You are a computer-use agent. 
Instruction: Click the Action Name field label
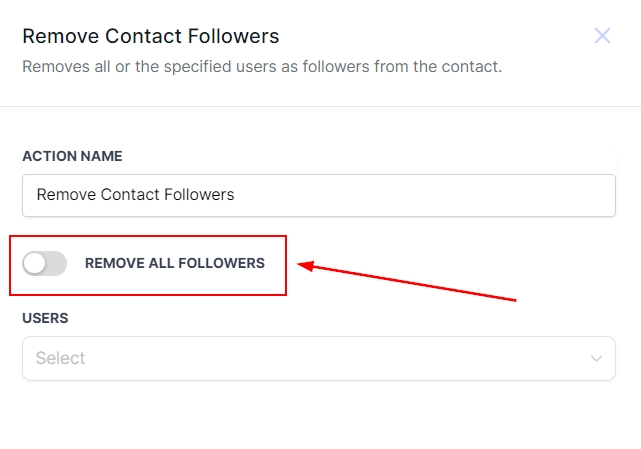pos(72,156)
